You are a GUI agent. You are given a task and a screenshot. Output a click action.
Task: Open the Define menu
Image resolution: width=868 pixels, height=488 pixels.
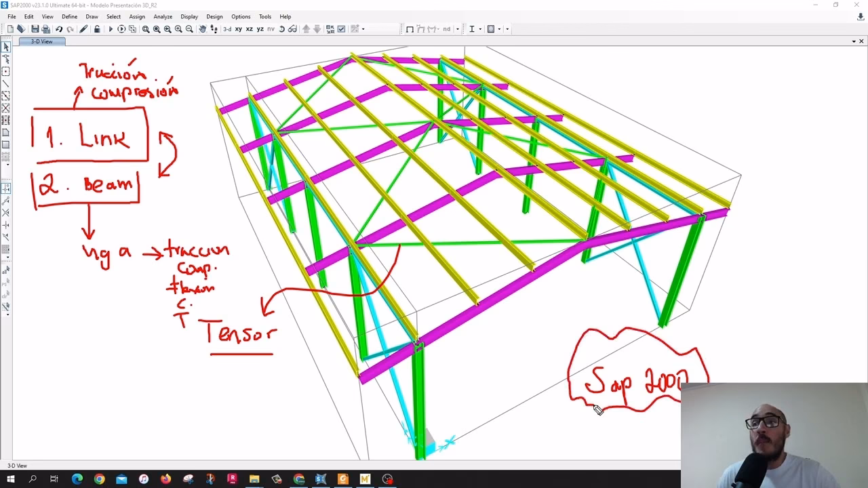coord(69,17)
